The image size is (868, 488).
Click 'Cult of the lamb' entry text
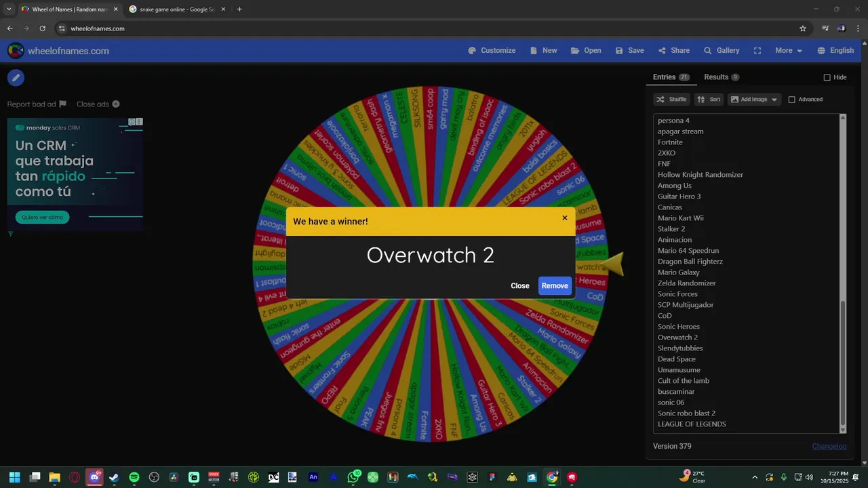684,381
